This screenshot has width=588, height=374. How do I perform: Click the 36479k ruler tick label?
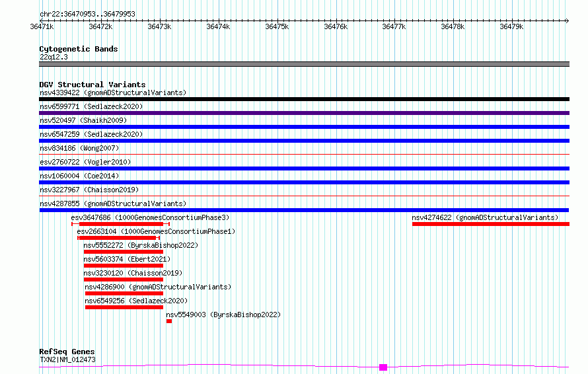click(x=511, y=26)
